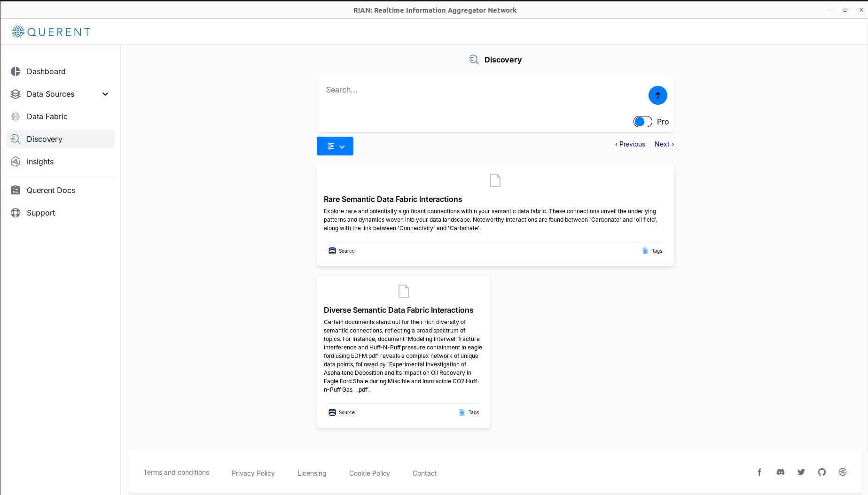Select Data Fabric menu item
The image size is (868, 495).
click(61, 116)
